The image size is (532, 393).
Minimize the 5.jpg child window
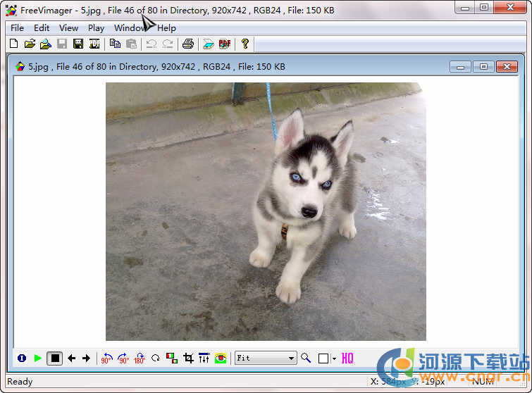[x=460, y=66]
